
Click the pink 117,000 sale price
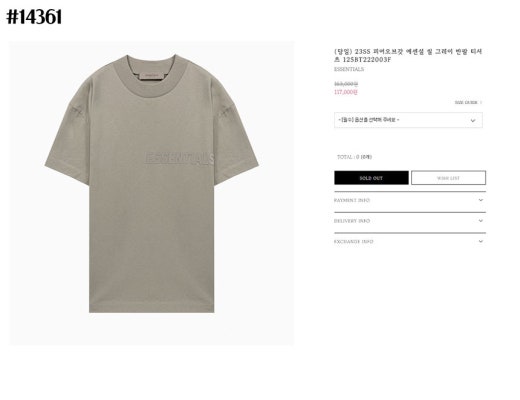click(346, 92)
